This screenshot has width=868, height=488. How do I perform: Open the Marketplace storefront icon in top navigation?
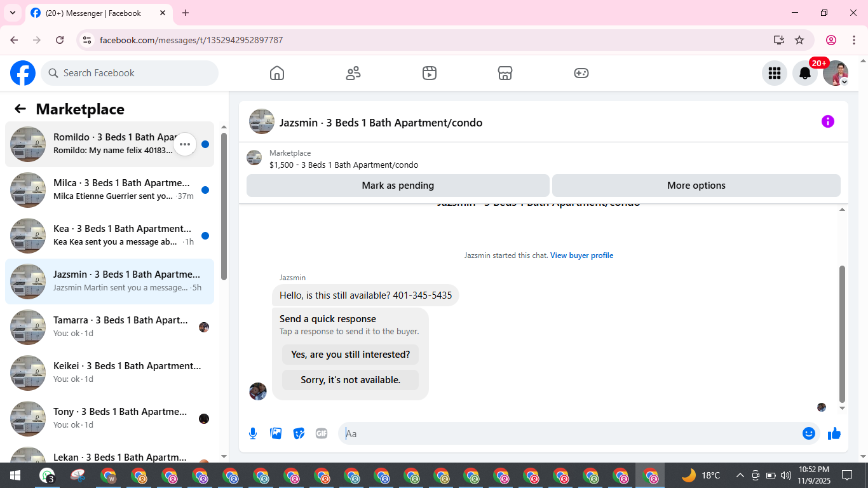pyautogui.click(x=505, y=73)
